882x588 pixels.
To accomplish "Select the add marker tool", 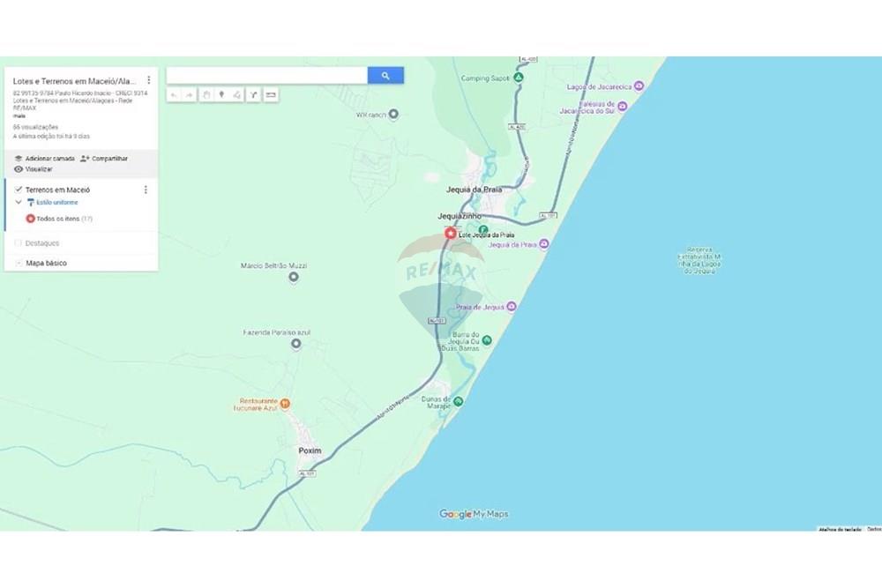I will pos(221,94).
